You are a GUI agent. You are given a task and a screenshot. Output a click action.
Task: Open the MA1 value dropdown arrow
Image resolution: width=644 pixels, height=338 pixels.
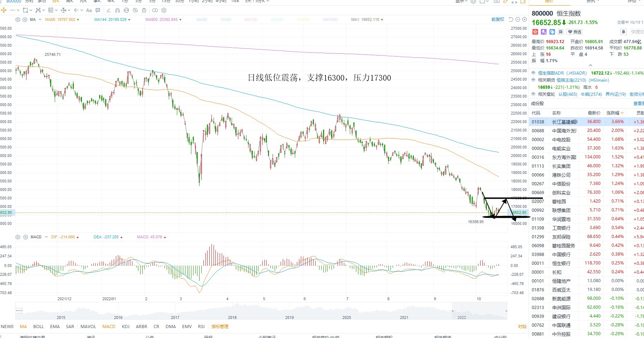click(x=382, y=20)
